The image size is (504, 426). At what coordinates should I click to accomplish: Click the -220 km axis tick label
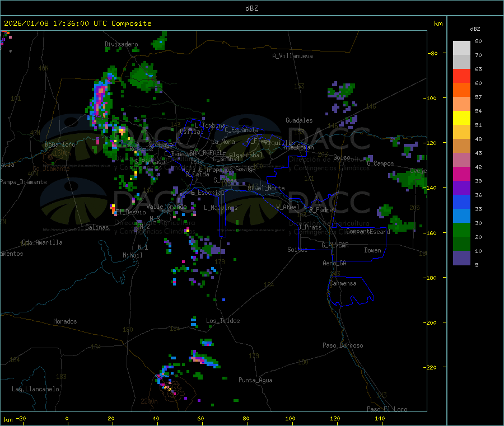click(x=430, y=367)
